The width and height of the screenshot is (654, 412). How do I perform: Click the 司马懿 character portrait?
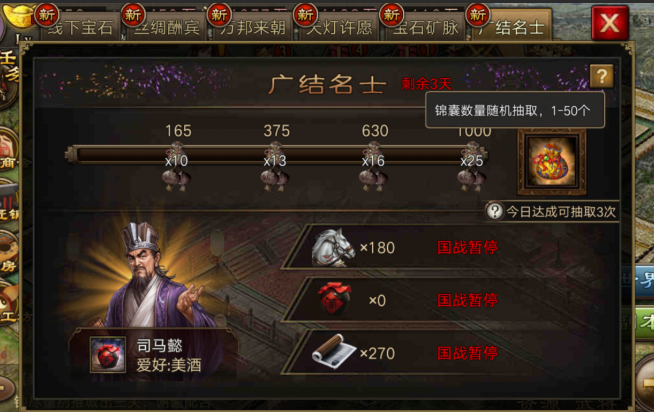click(152, 275)
